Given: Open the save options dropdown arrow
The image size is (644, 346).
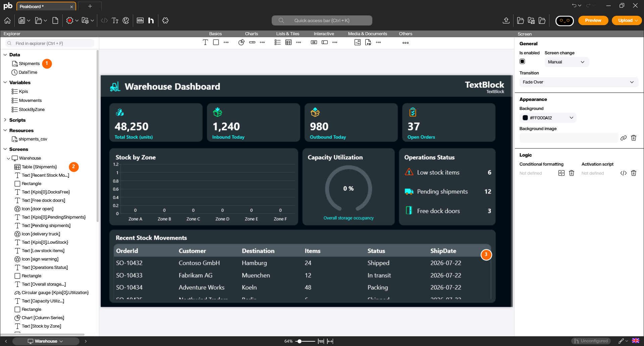Looking at the screenshot, I should click(29, 20).
